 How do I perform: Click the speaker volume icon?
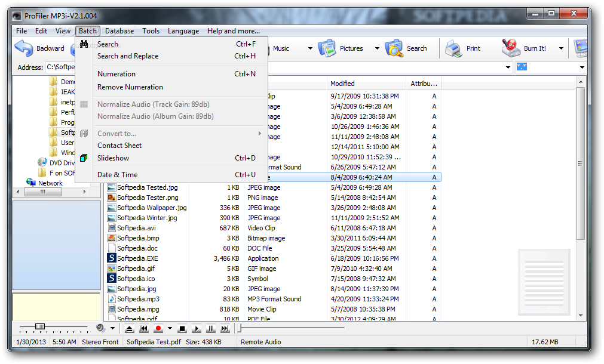[x=100, y=328]
